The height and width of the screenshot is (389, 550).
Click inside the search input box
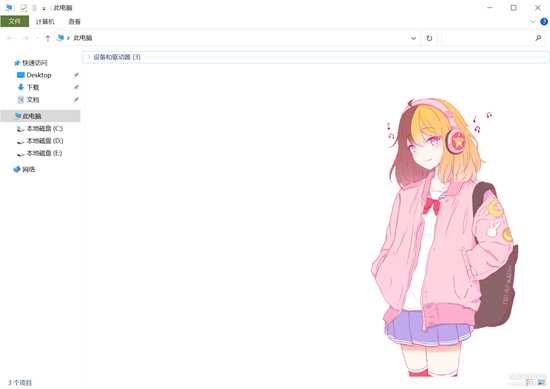pyautogui.click(x=487, y=38)
